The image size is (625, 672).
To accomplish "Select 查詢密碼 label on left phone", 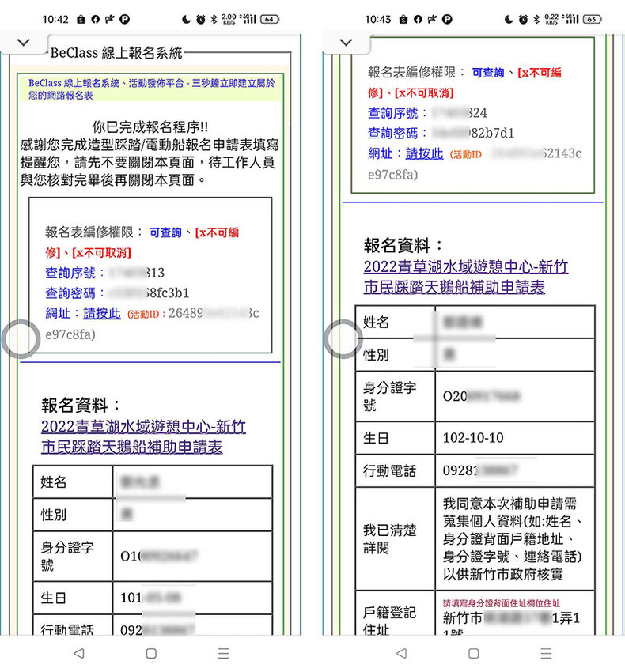I will tap(70, 293).
